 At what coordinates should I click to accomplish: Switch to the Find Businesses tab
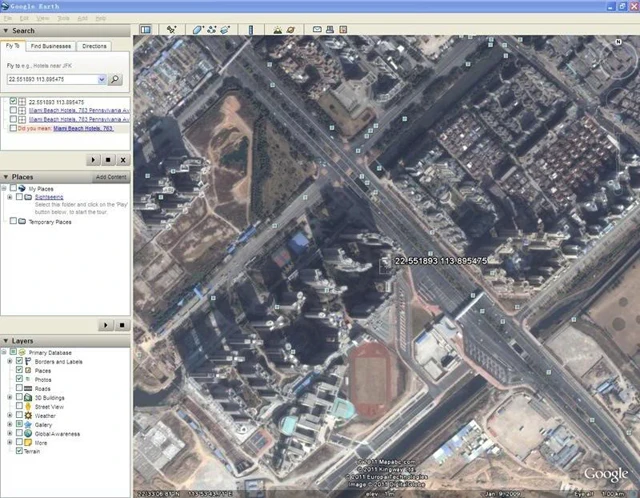(51, 46)
